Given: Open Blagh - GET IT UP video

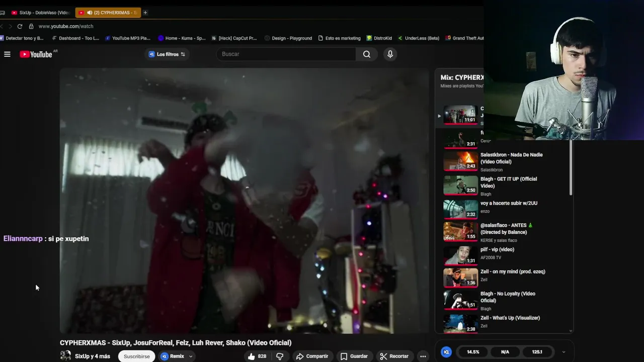Looking at the screenshot, I should click(509, 183).
